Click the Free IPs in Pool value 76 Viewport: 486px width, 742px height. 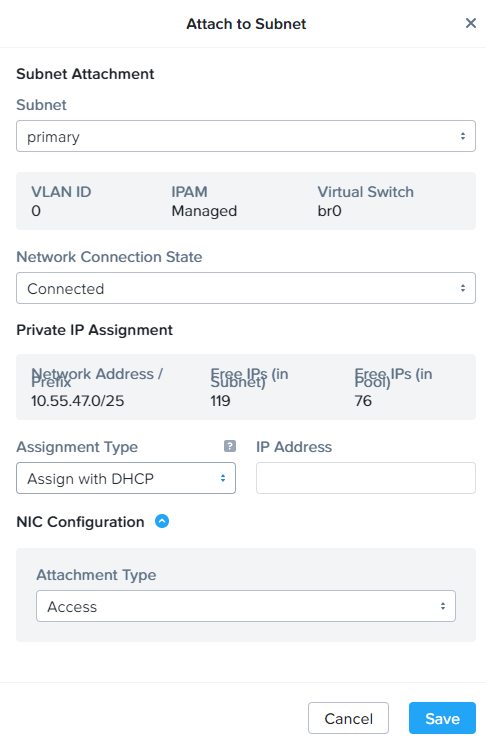pyautogui.click(x=363, y=401)
